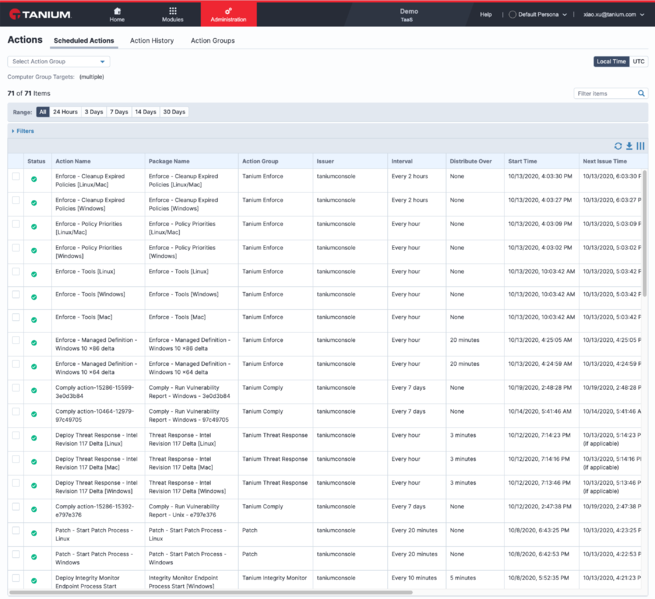Open the Home navigation icon
Viewport: 655px width, 599px height.
pos(117,11)
